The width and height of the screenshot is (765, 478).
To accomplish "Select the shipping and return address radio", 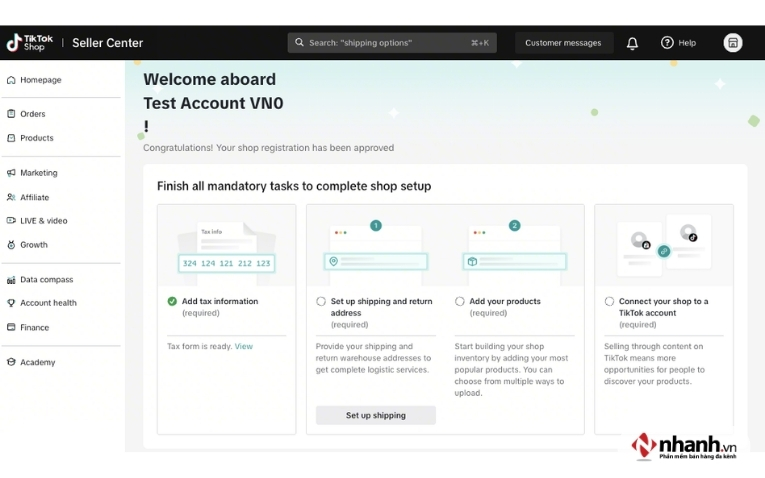I will pyautogui.click(x=321, y=301).
